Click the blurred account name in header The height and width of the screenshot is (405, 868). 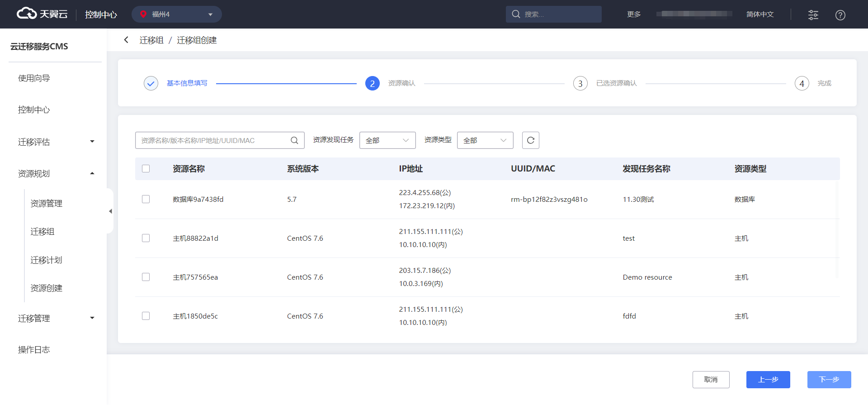pos(694,14)
